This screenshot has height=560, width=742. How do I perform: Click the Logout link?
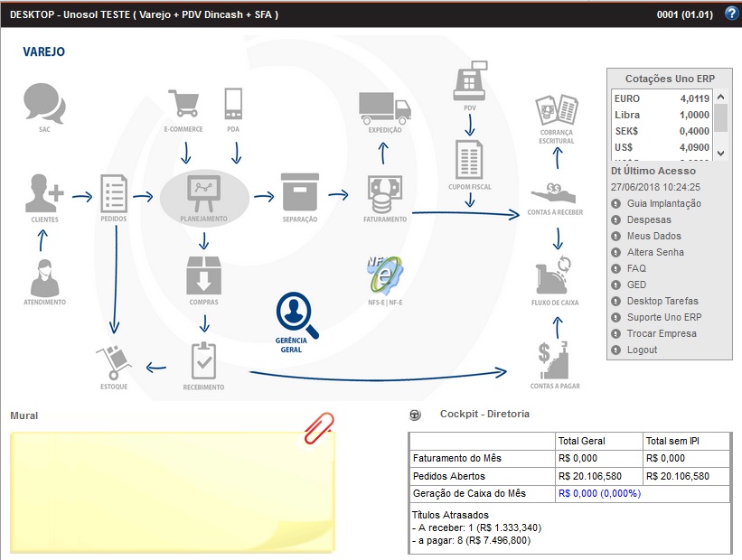(642, 350)
